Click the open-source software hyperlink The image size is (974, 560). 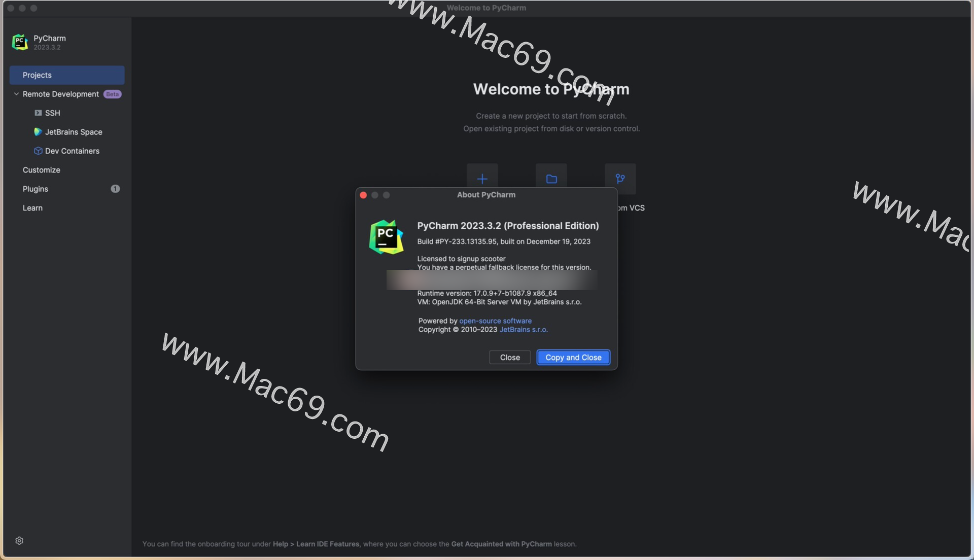495,321
